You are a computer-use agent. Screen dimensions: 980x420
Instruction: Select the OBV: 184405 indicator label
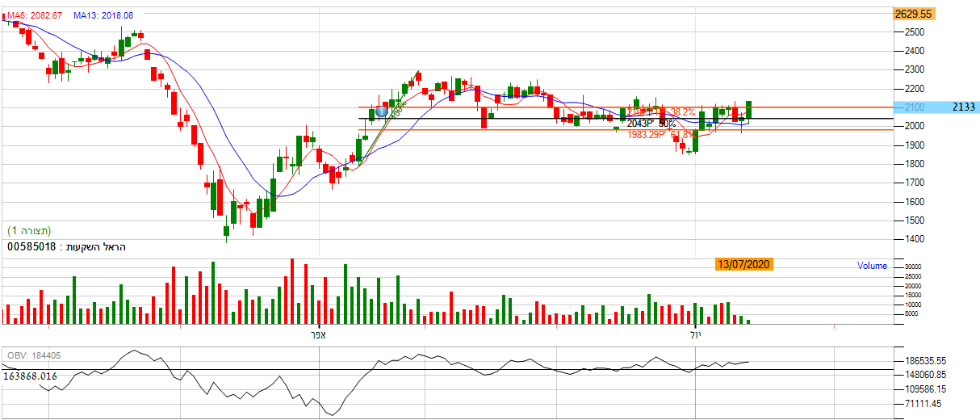pos(34,355)
